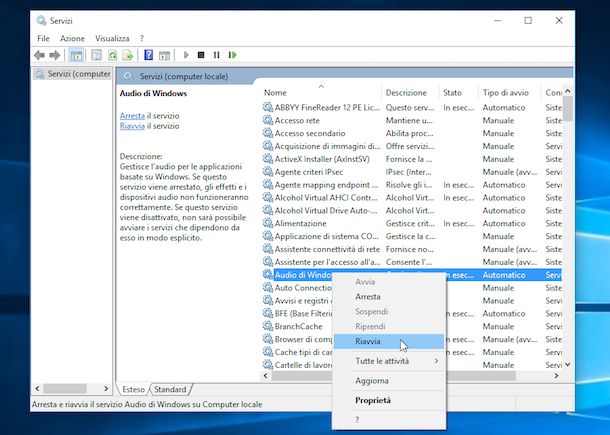Open the Help toolbar icon
The height and width of the screenshot is (435, 610).
pyautogui.click(x=148, y=55)
